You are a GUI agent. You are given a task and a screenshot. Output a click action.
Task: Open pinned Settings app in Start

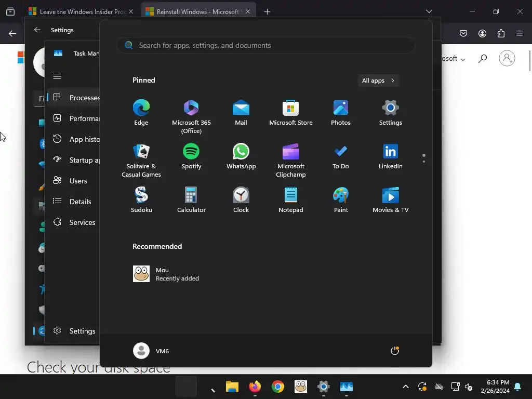coord(391,113)
